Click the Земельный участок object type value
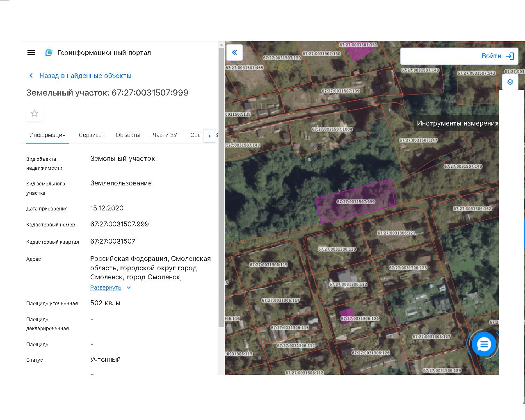525x420 pixels. 123,158
